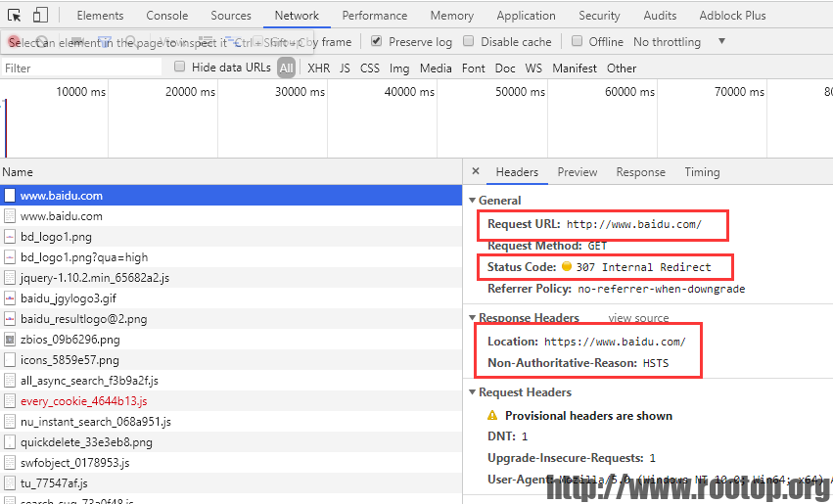The width and height of the screenshot is (833, 504).
Task: Filter requests by WS
Action: pos(533,68)
